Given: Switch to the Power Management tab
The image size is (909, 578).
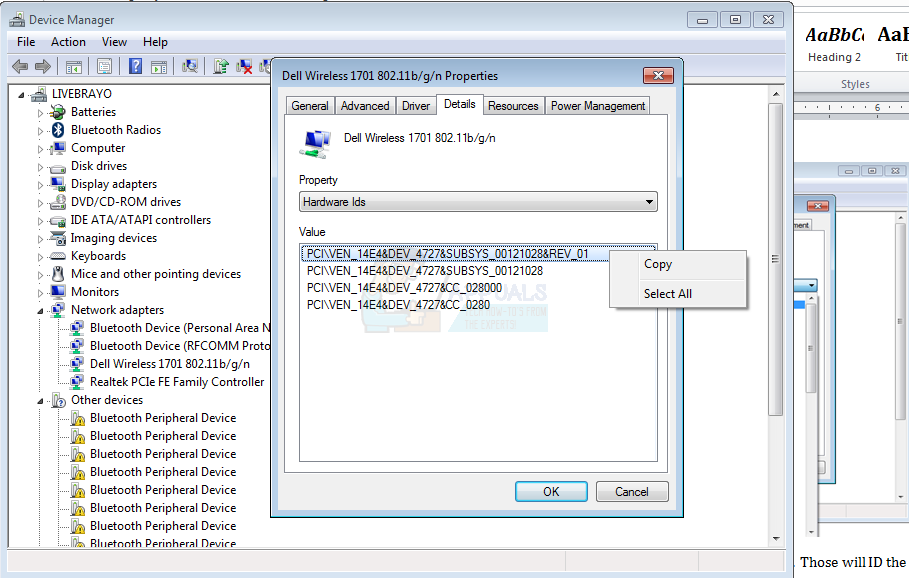Looking at the screenshot, I should point(598,106).
